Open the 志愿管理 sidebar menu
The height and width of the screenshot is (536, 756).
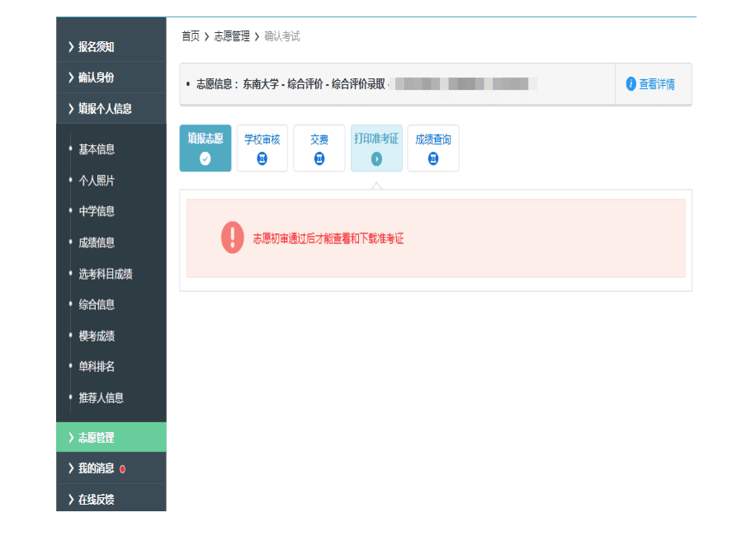pos(96,438)
